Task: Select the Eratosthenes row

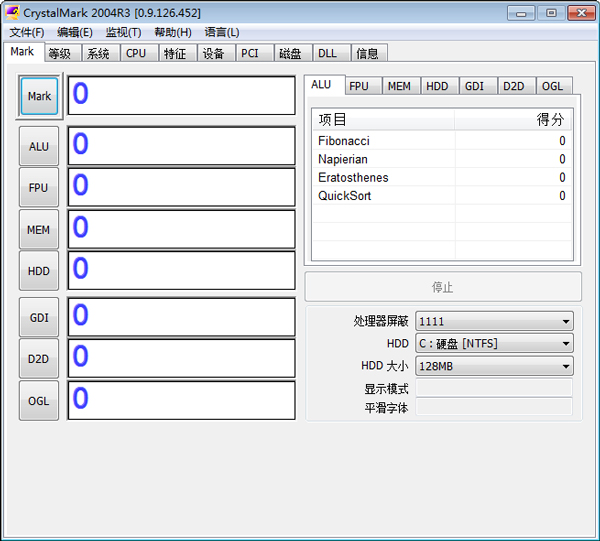Action: pos(442,177)
